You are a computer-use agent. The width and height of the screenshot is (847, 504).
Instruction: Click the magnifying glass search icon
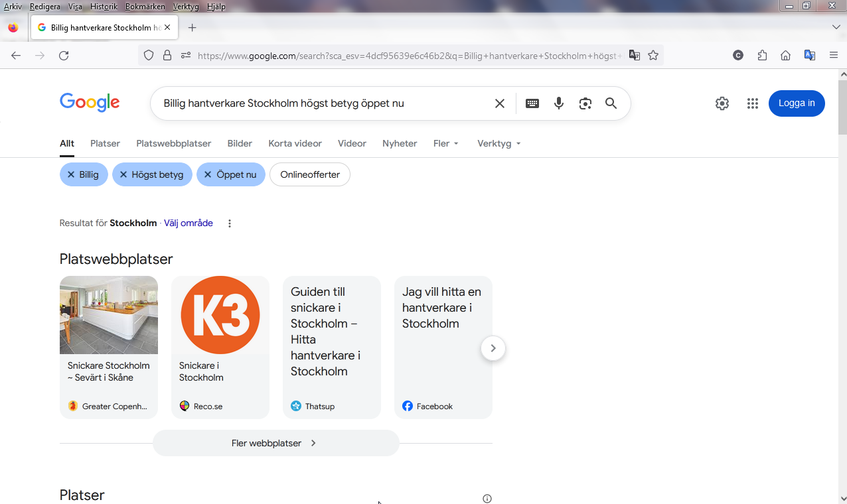(x=611, y=103)
